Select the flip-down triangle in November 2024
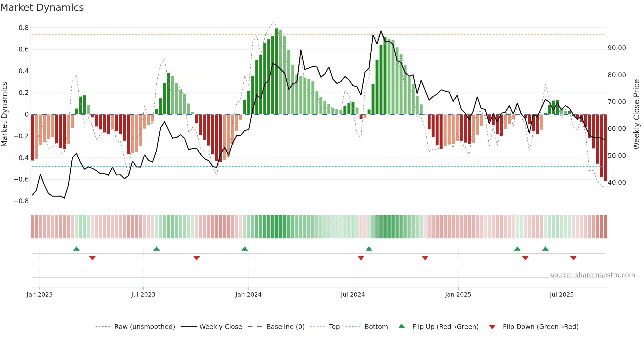Screen dimensions: 644x362 coord(425,258)
